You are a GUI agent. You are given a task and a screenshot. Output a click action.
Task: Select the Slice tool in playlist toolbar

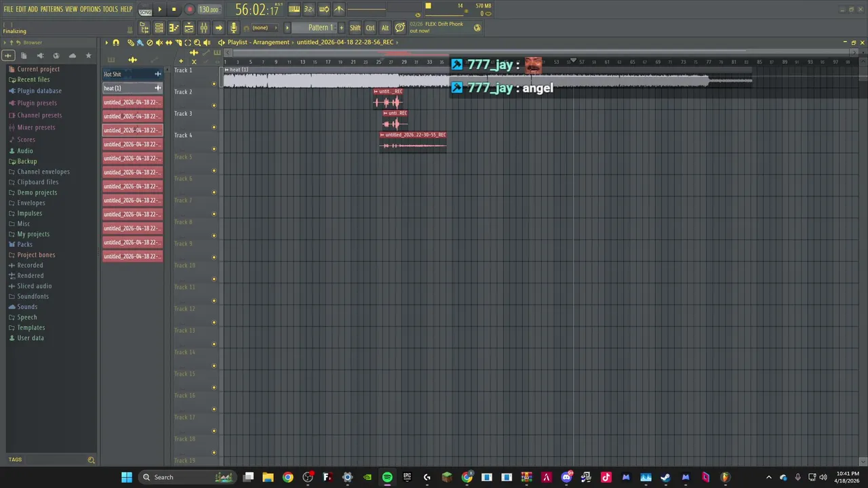(x=178, y=42)
